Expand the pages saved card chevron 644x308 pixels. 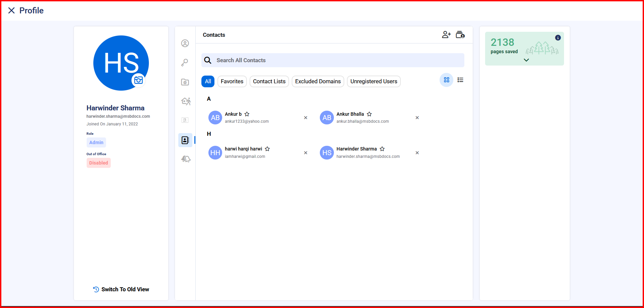point(526,60)
